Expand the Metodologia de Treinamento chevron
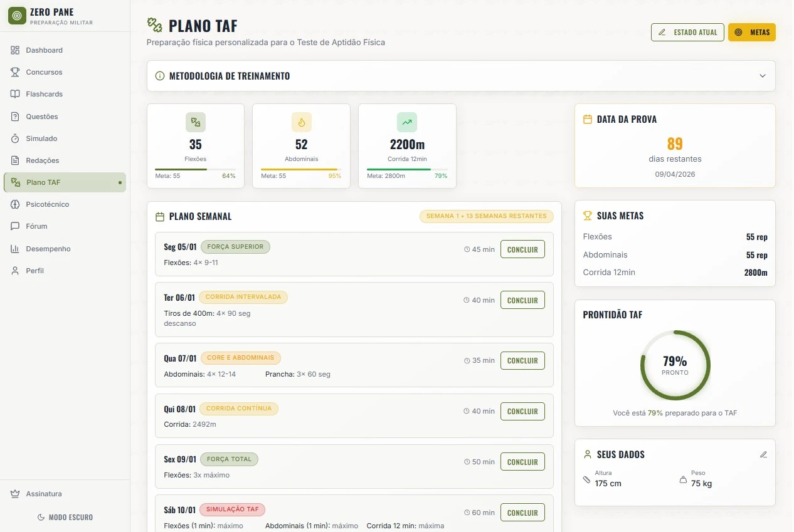This screenshot has height=532, width=794. point(763,76)
